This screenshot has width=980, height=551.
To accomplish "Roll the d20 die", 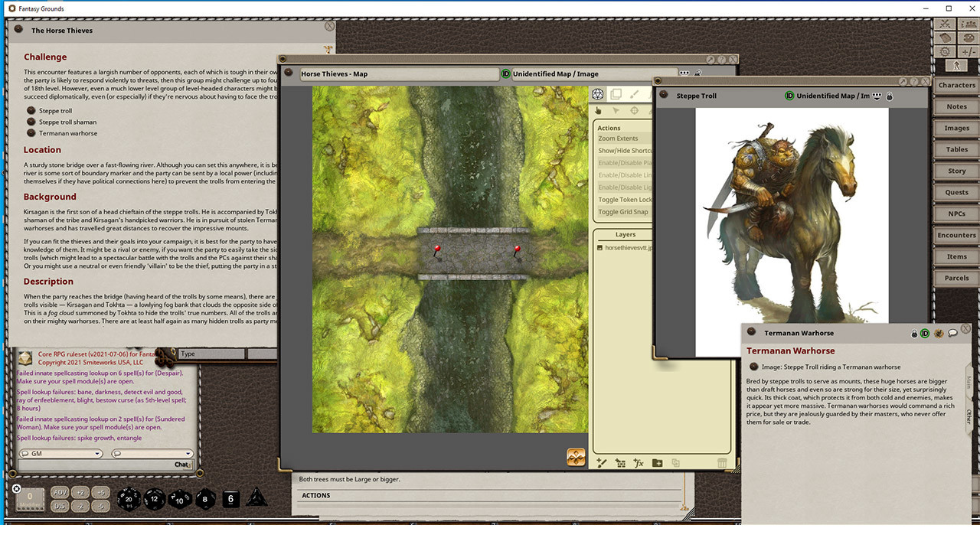I will point(129,497).
